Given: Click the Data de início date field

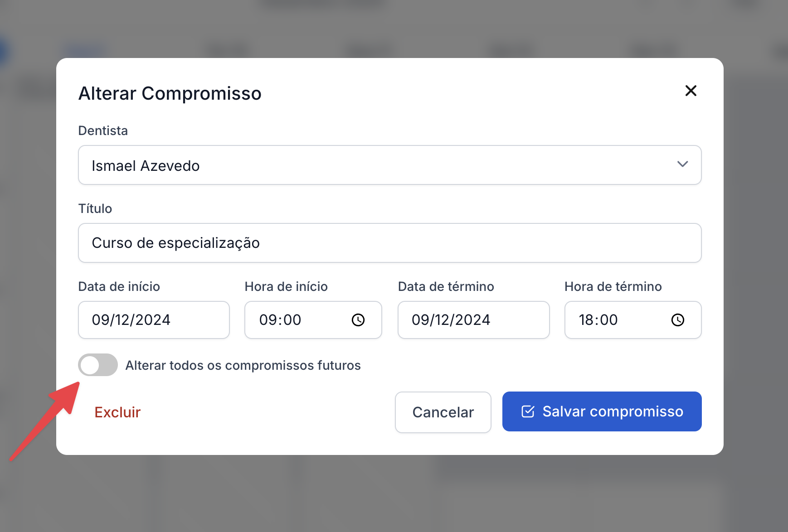Looking at the screenshot, I should pyautogui.click(x=153, y=320).
